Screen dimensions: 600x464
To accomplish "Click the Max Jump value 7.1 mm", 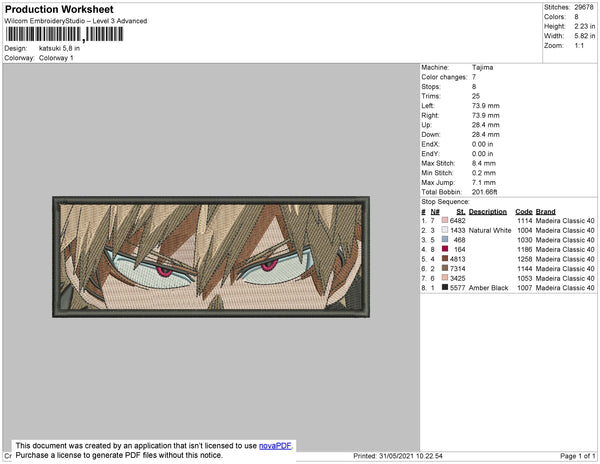I will pos(484,182).
